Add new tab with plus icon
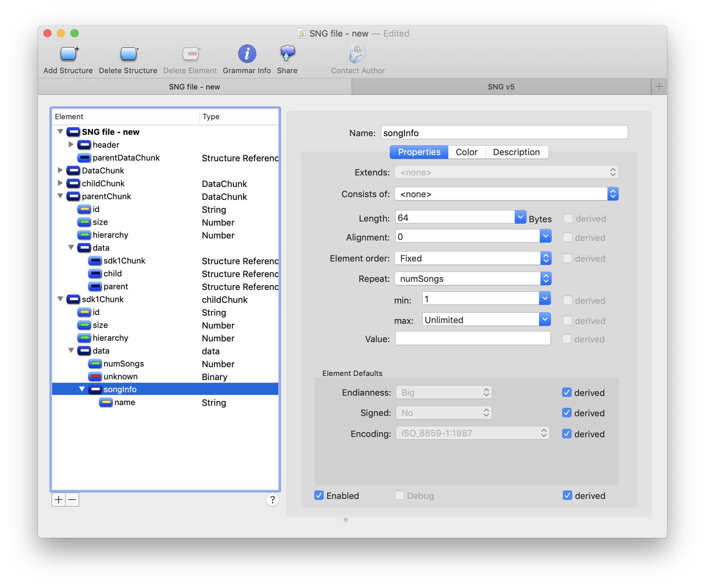Viewport: 705px width, 588px height. coord(659,87)
